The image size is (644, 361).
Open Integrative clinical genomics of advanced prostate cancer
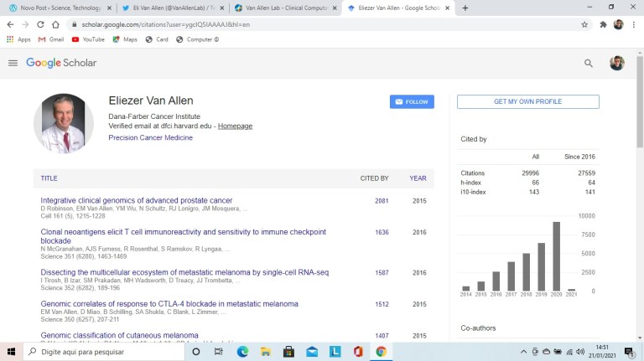pos(137,200)
